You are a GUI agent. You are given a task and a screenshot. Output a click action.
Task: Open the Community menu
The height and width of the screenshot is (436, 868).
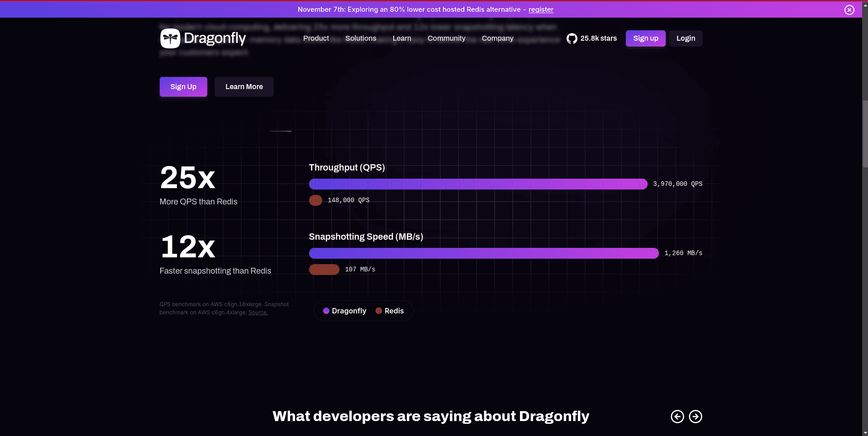[446, 38]
